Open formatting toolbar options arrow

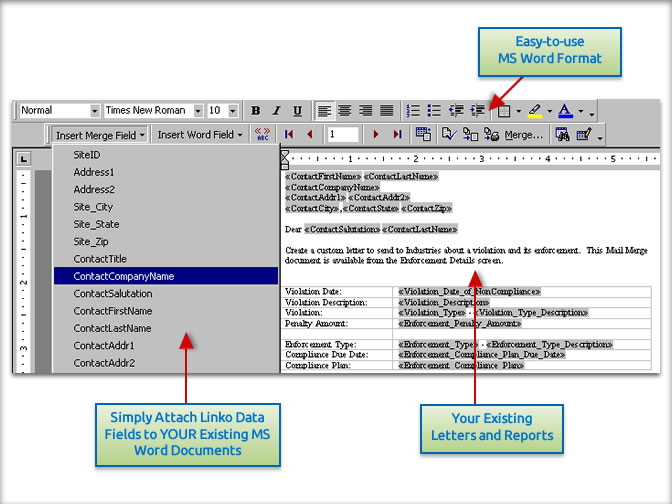(592, 113)
